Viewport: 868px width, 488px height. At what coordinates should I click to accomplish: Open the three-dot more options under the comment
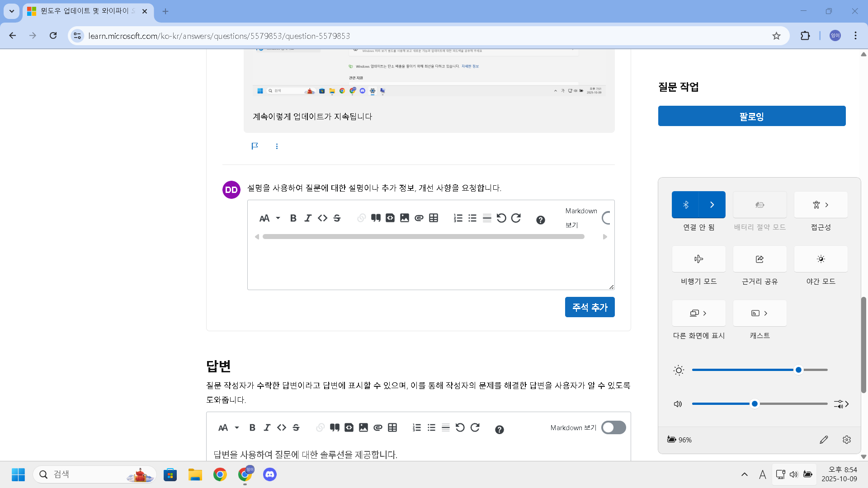[x=277, y=146]
